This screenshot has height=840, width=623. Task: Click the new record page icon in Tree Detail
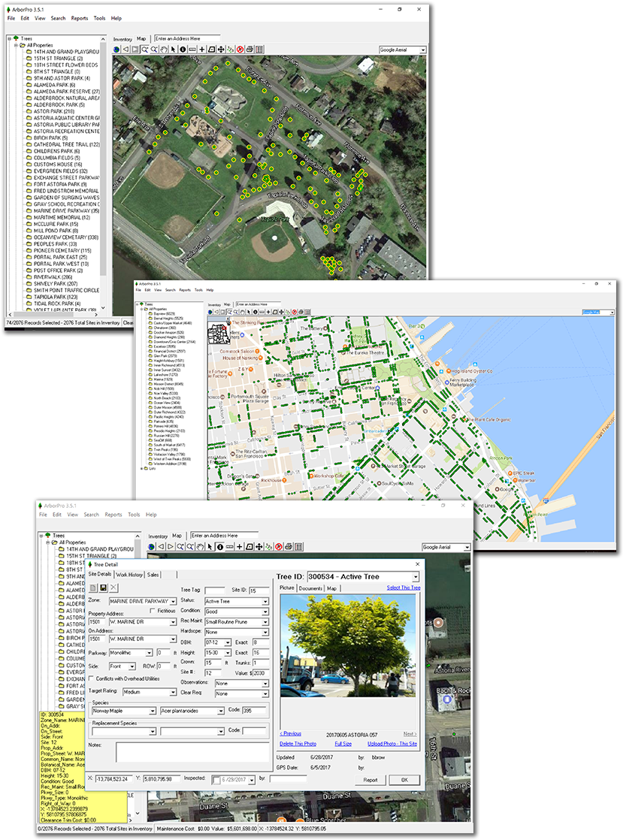93,588
